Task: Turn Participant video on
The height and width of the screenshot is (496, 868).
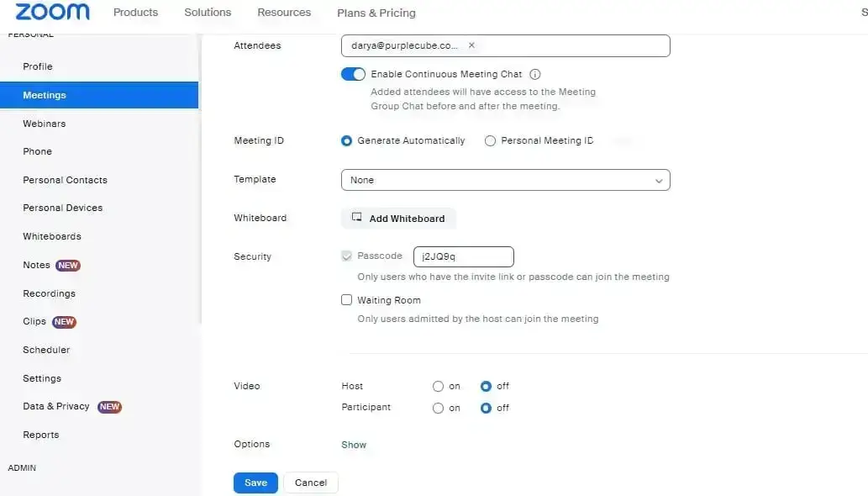Action: point(438,408)
